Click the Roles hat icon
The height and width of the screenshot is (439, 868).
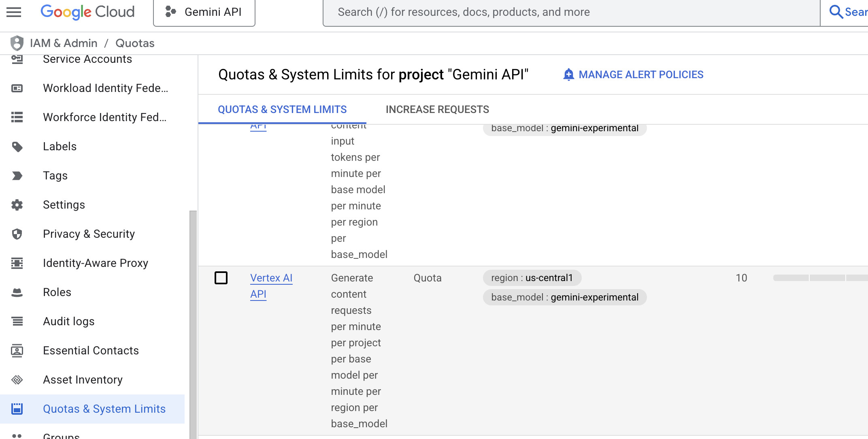tap(17, 292)
